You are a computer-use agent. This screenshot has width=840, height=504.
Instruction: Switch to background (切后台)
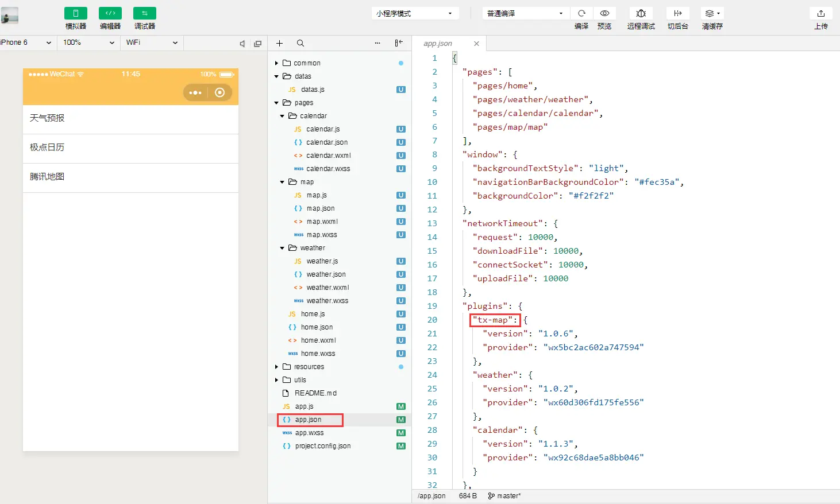pyautogui.click(x=678, y=13)
